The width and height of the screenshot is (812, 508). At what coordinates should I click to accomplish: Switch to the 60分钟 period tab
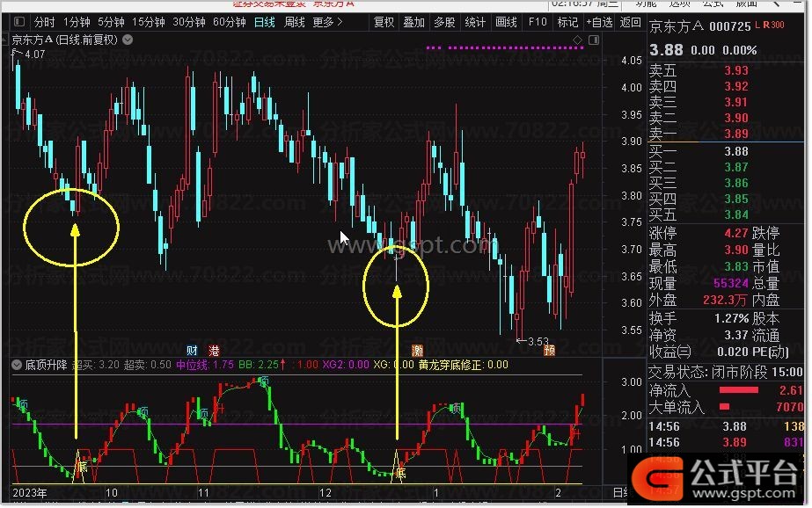(230, 22)
